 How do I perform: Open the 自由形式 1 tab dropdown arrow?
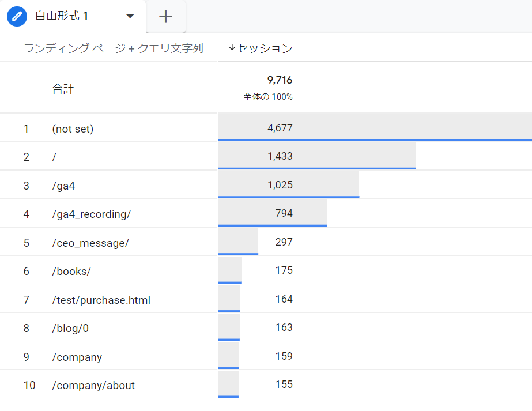pyautogui.click(x=130, y=16)
